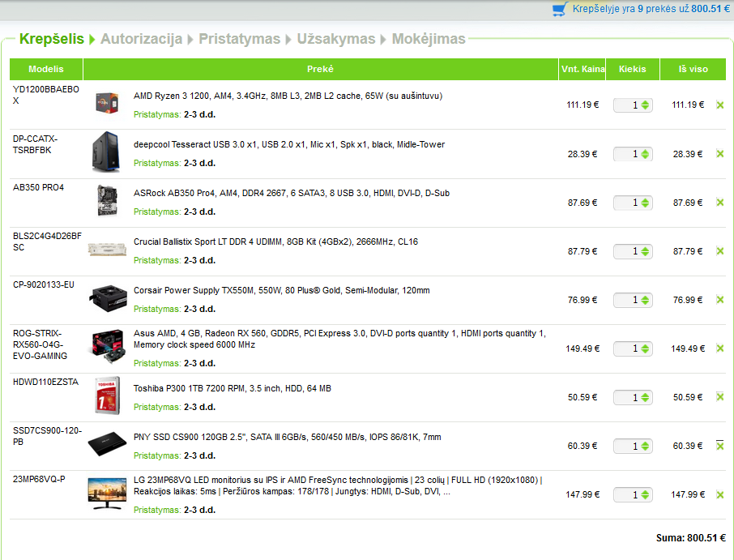Click the Iš viso column header

tap(693, 70)
